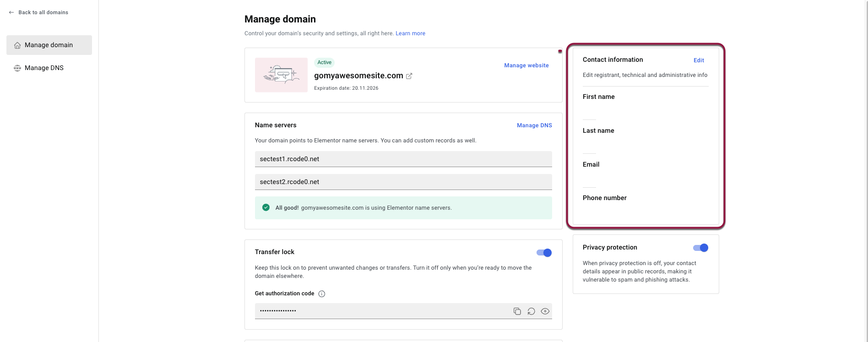The image size is (868, 342).
Task: Click the domain illustration thumbnail
Action: [x=281, y=75]
